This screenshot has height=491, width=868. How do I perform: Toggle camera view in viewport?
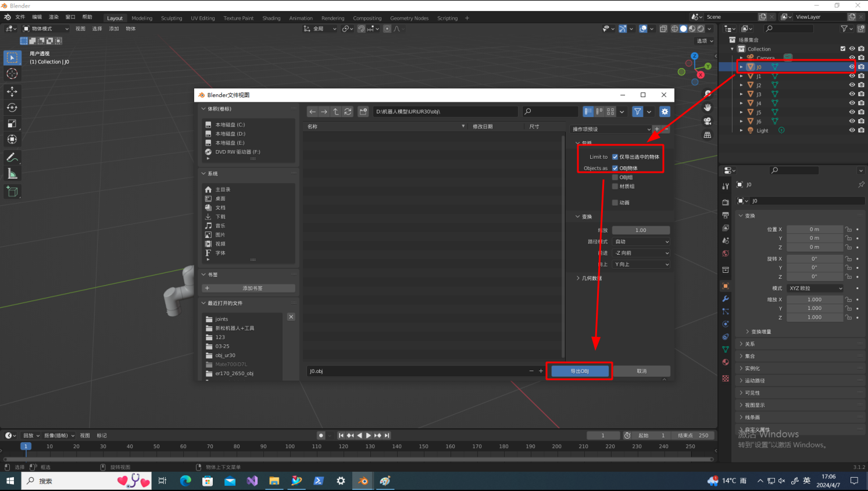click(x=708, y=121)
